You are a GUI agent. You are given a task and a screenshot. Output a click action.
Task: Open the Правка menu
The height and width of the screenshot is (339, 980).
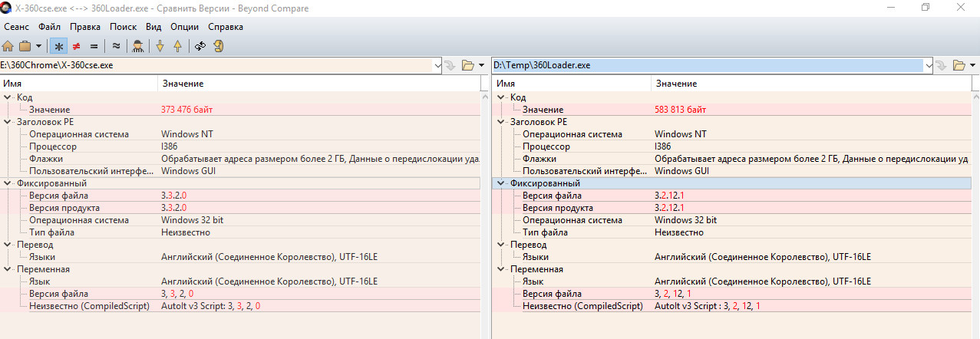(x=85, y=27)
